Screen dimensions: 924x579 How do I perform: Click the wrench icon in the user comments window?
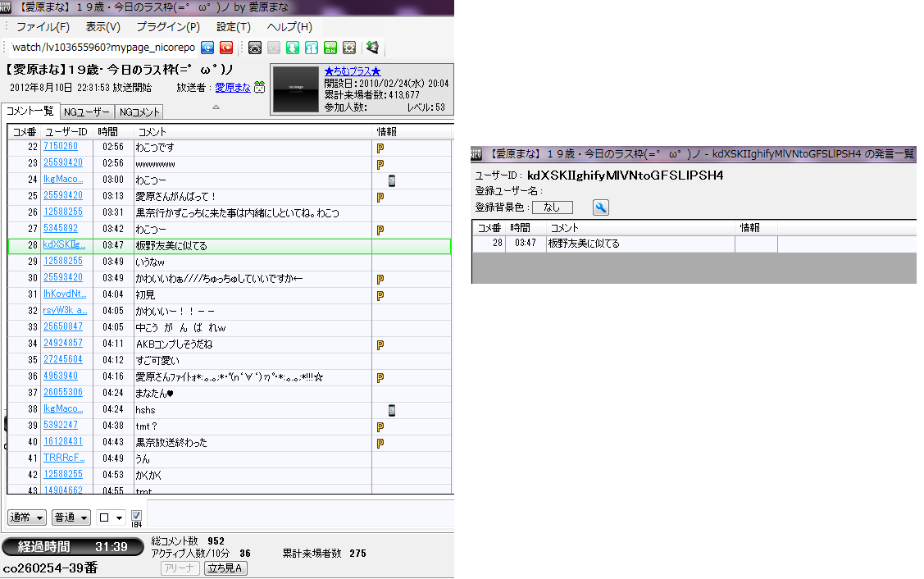click(x=600, y=207)
